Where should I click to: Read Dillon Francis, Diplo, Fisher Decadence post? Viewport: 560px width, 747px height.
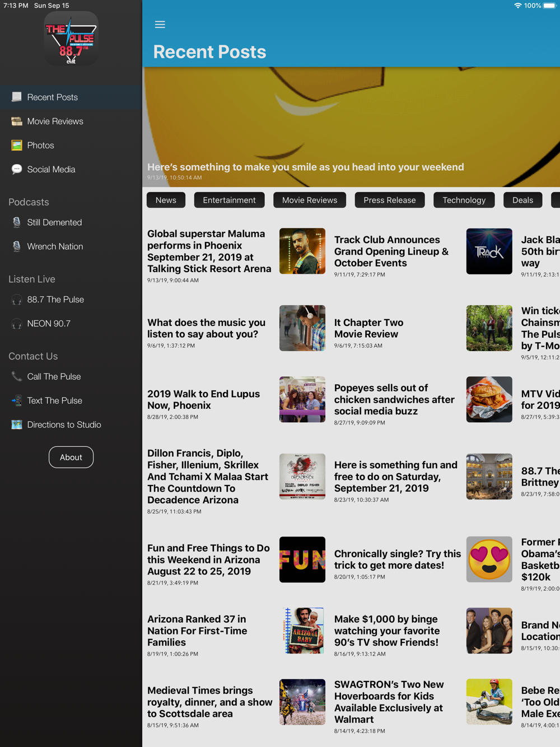point(208,477)
